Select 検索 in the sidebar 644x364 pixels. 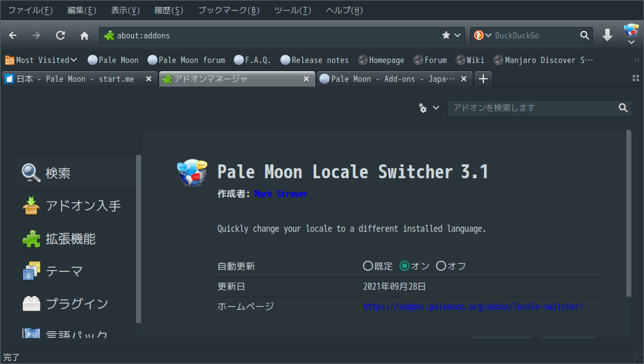[x=75, y=173]
